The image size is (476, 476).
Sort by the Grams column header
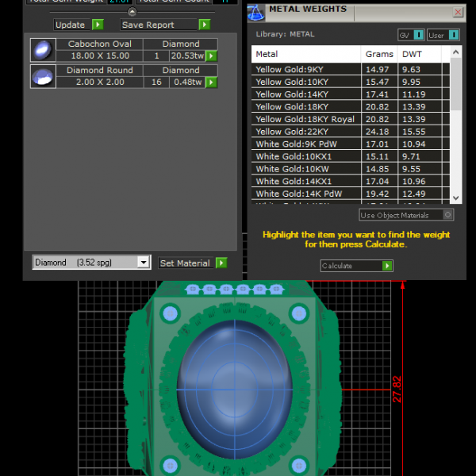379,54
